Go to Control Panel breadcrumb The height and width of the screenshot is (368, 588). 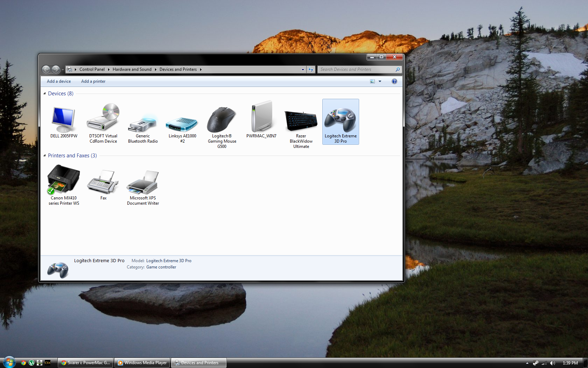[x=92, y=69]
